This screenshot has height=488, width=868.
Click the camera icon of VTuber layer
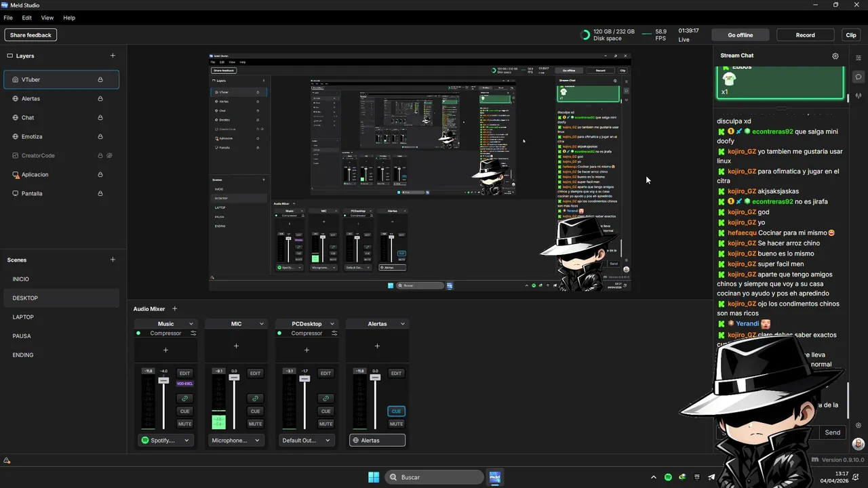[16, 79]
